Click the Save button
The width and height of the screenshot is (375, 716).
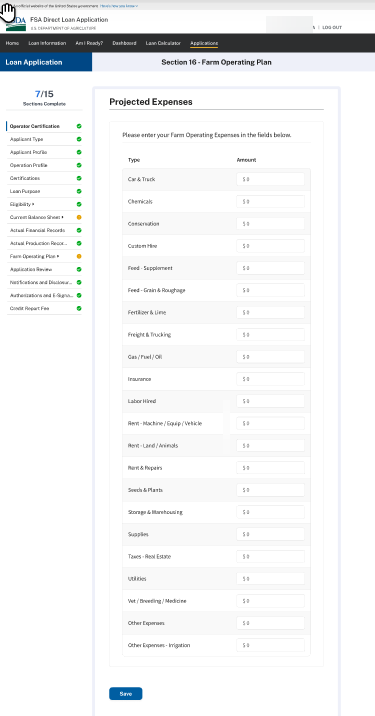126,694
